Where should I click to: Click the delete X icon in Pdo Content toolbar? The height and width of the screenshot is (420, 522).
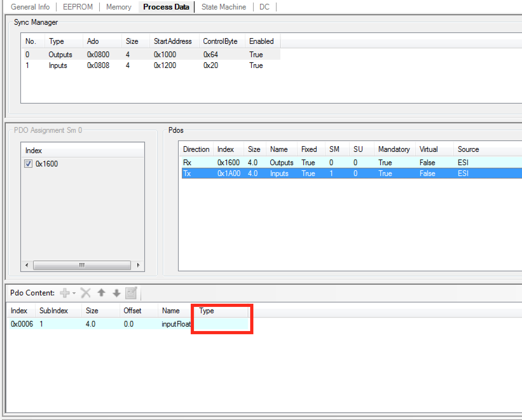coord(85,293)
